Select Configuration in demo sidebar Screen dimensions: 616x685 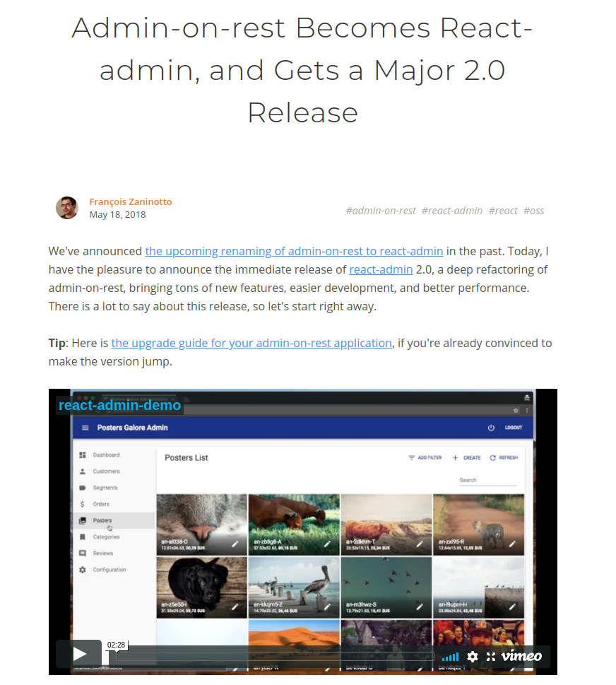pyautogui.click(x=109, y=570)
